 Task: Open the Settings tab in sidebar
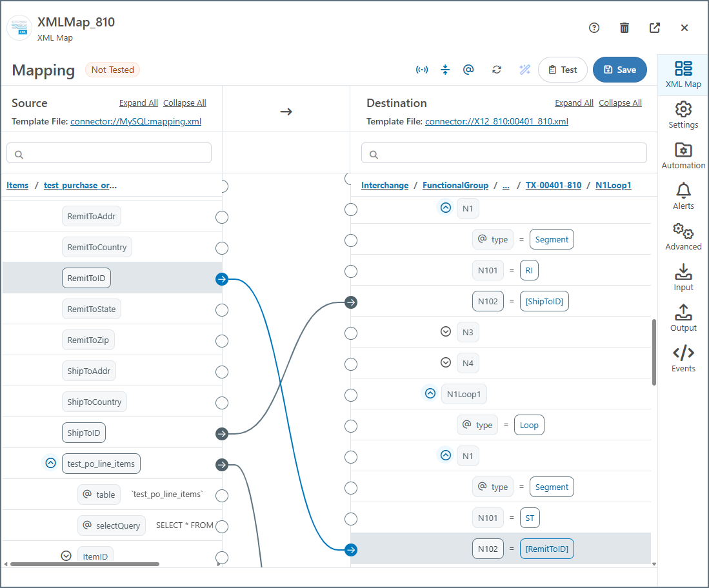click(683, 115)
